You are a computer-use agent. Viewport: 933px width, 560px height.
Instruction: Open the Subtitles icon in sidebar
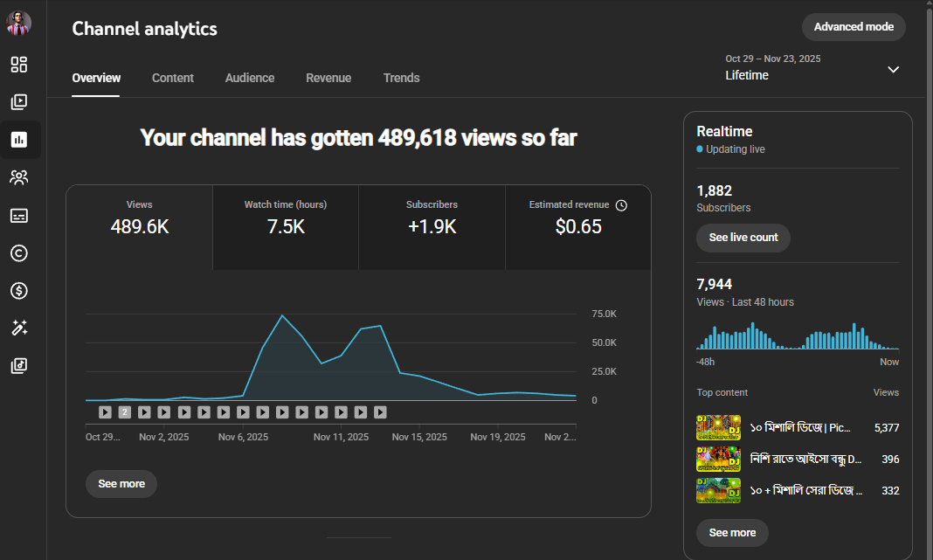19,216
